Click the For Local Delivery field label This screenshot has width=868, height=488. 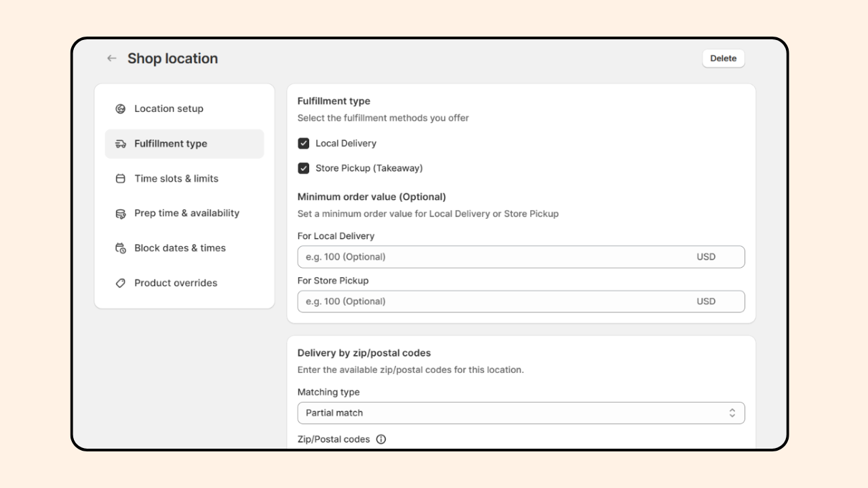coord(336,236)
